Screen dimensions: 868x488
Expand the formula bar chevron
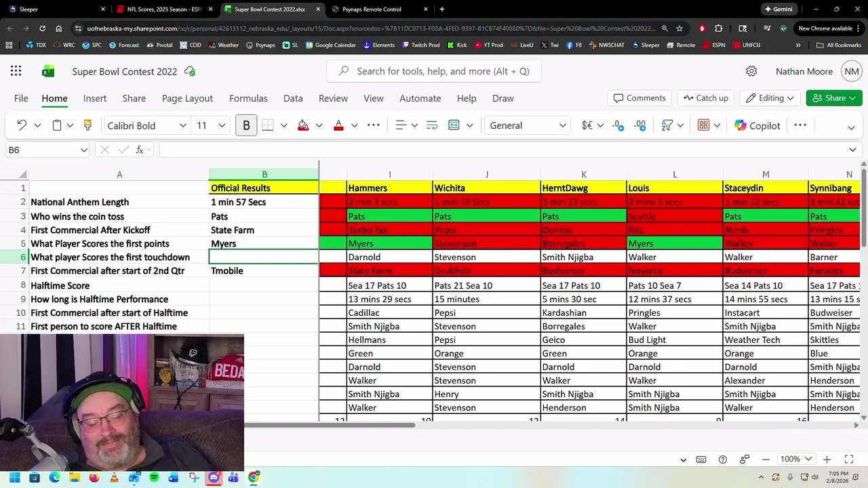point(852,150)
